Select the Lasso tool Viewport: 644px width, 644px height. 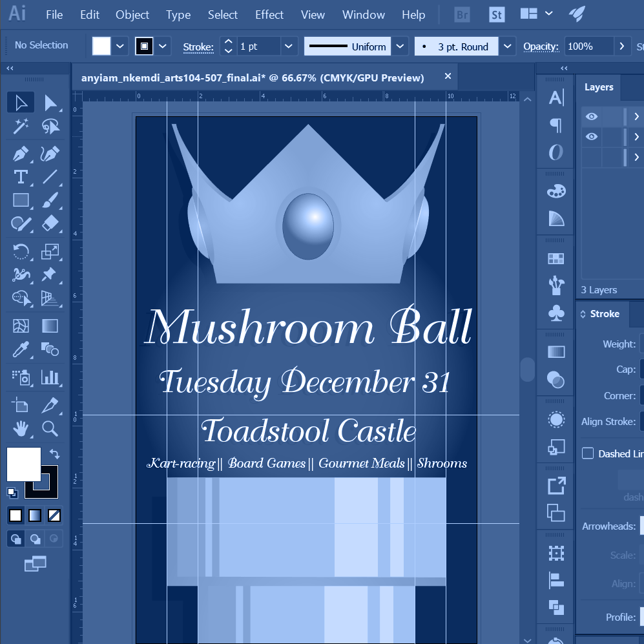(x=50, y=127)
